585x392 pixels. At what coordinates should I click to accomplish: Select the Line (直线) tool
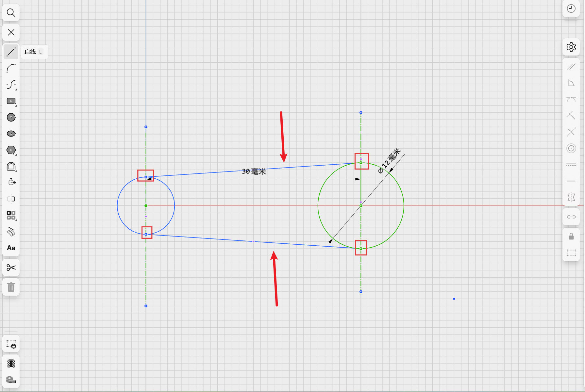[x=11, y=52]
